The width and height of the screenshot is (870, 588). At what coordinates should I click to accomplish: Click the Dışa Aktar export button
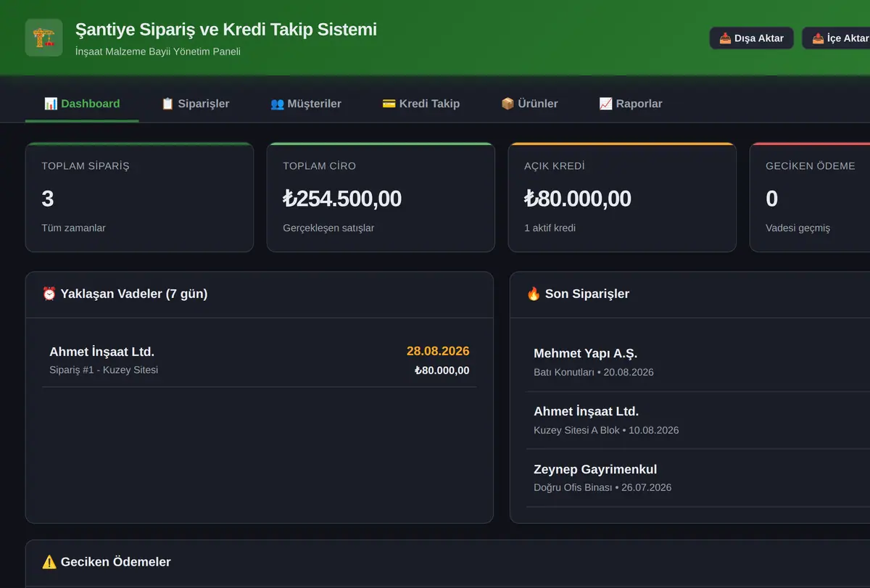pos(751,38)
